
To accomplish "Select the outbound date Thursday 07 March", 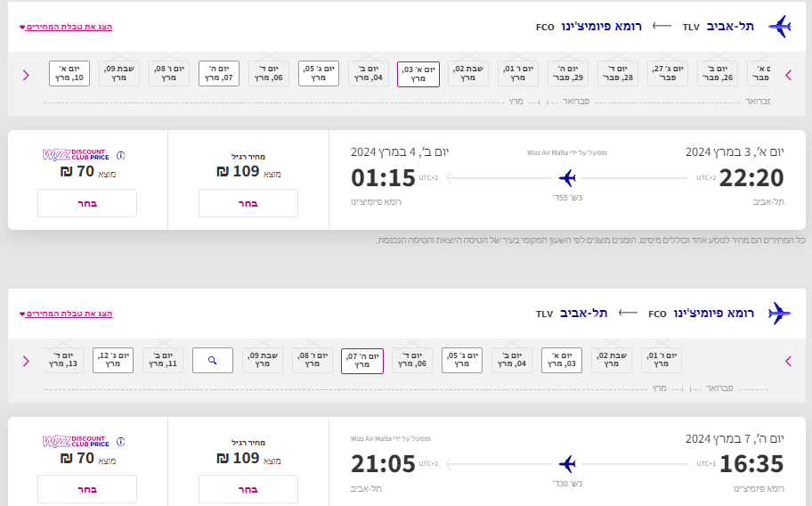I will pos(219,74).
